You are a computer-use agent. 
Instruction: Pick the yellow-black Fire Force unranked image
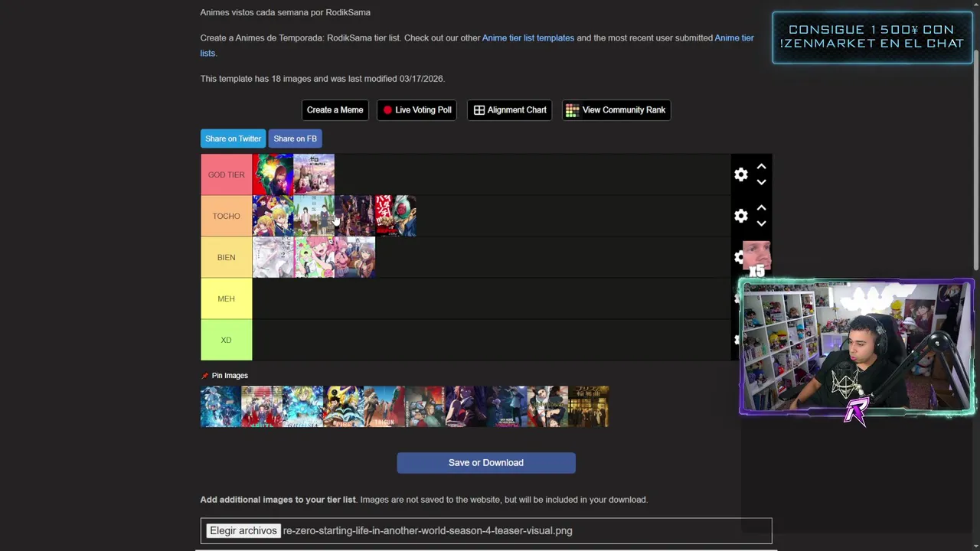tap(344, 406)
